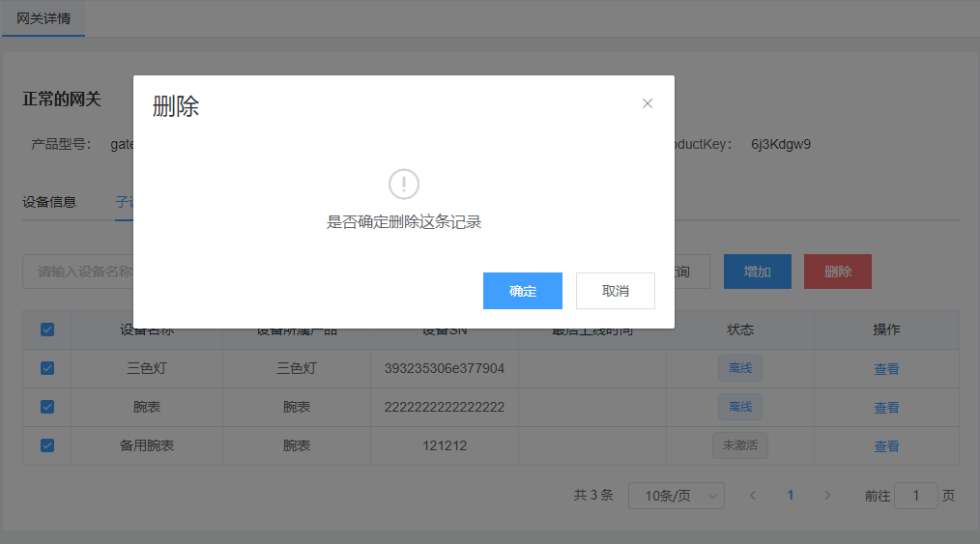Click 查看 link for 备用腕表 device

(x=886, y=446)
